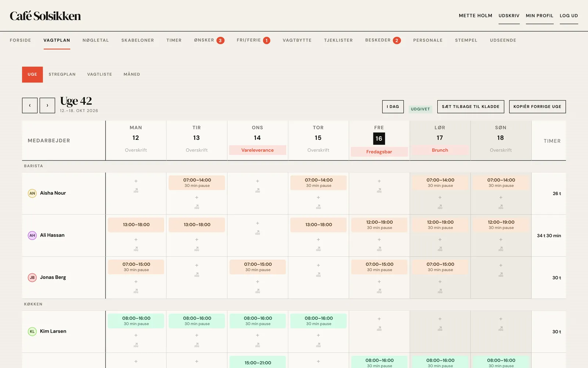This screenshot has width=588, height=368.
Task: Open Min profil
Action: coord(539,16)
